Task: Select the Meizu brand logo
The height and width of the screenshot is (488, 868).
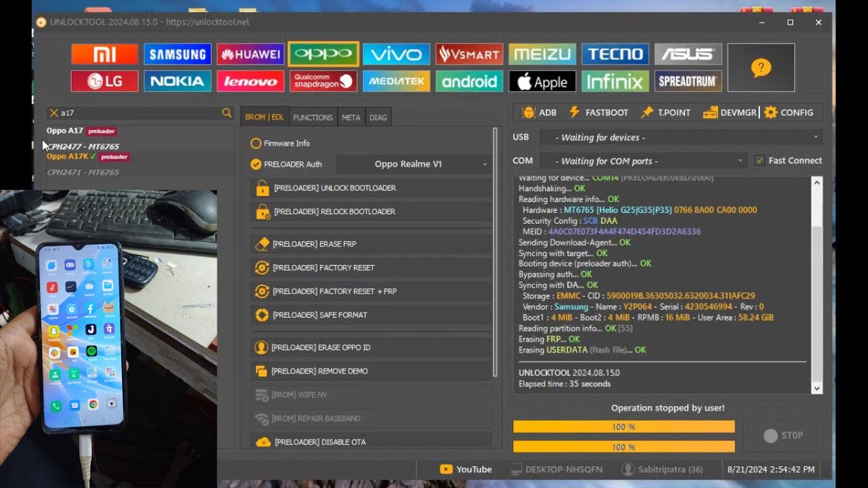Action: pyautogui.click(x=542, y=54)
